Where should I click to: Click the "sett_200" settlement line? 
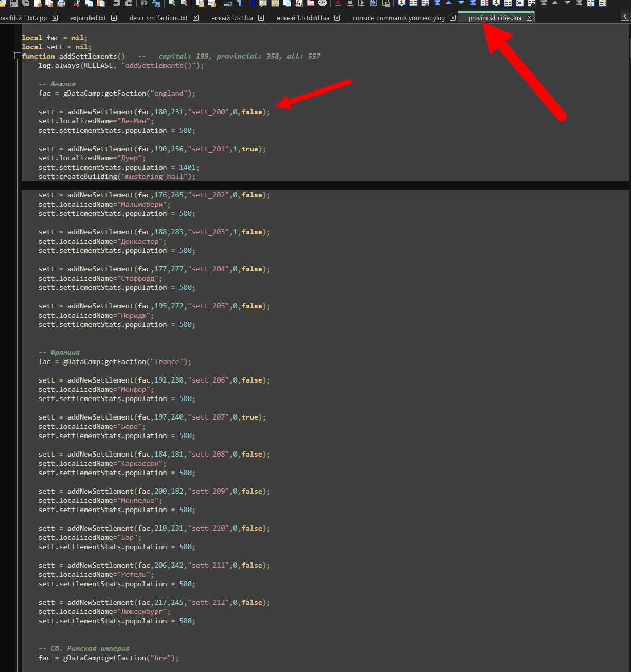[154, 112]
